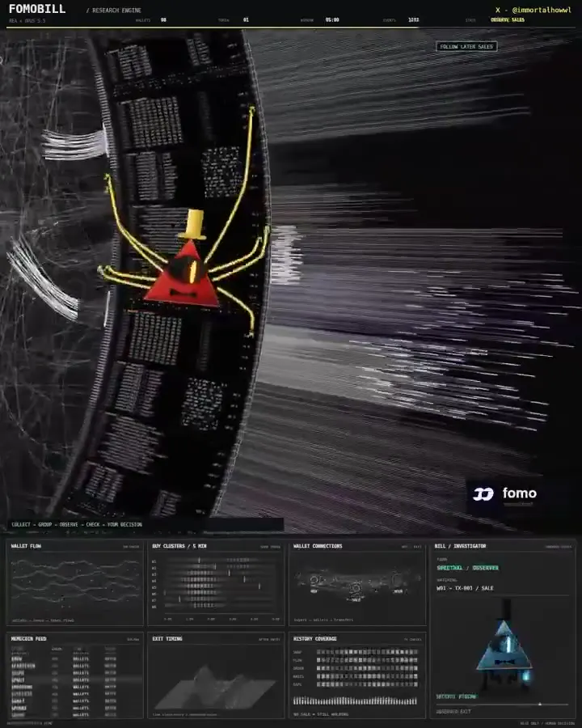Click the WALLET CONNECTIONS panel title
The image size is (582, 728).
pos(318,546)
